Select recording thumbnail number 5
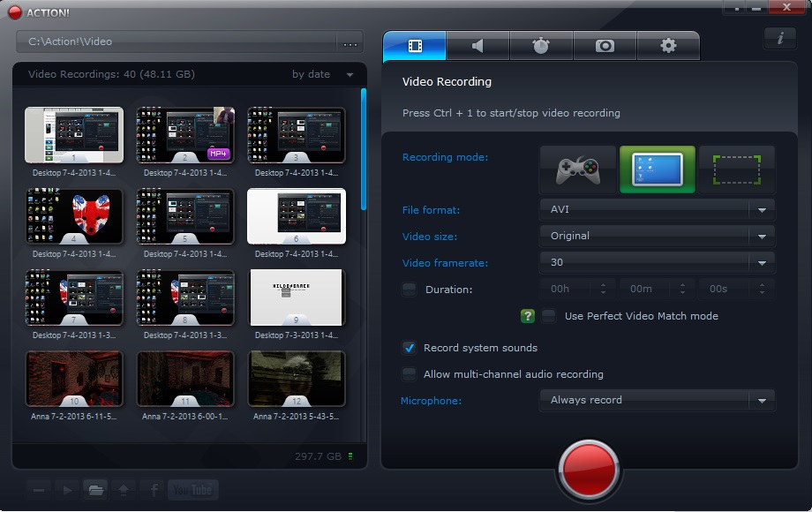 click(185, 216)
